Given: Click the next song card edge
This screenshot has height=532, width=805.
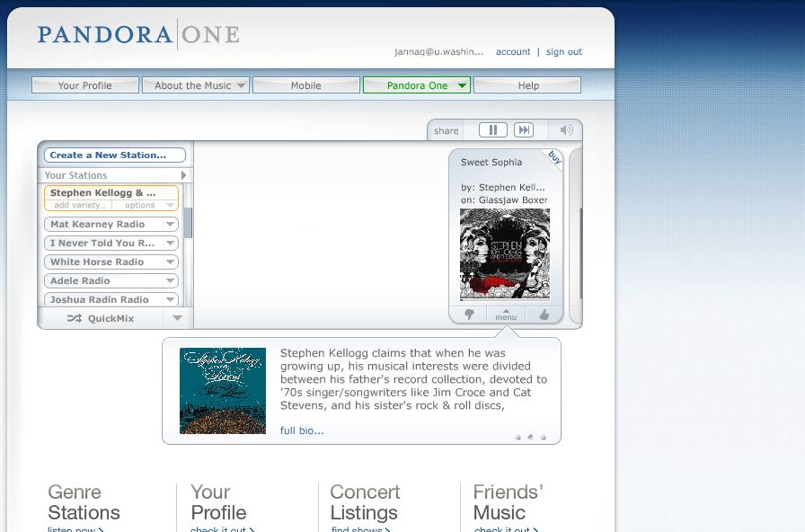Looking at the screenshot, I should (x=576, y=235).
